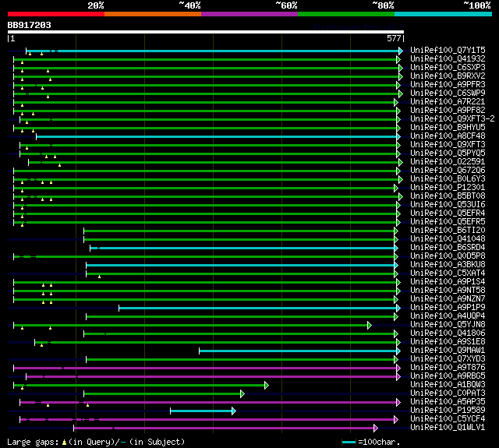Image resolution: width=499 pixels, height=448 pixels.
Task: Click the yellow query-gap marker under UniRef100_O22591 bar
Action: pos(59,165)
